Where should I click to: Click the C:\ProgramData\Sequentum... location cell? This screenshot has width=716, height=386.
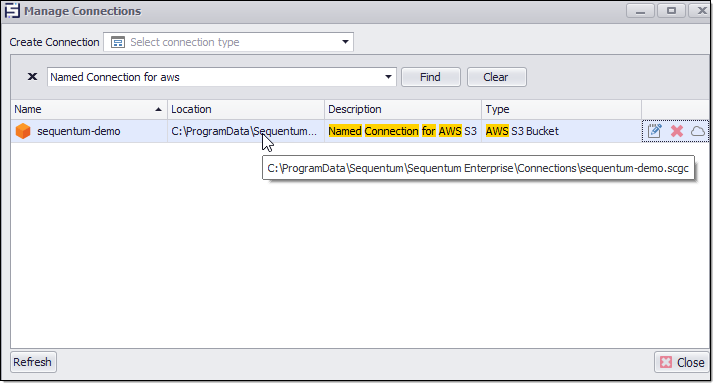(246, 131)
